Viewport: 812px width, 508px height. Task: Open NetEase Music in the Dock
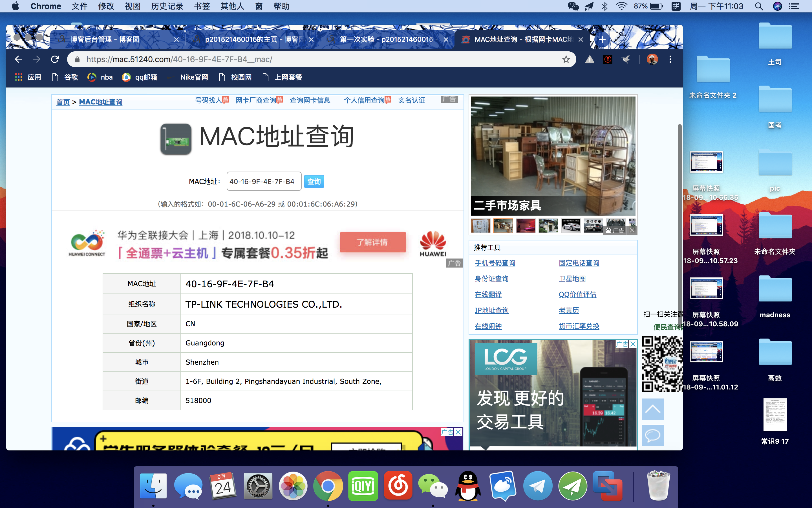398,486
